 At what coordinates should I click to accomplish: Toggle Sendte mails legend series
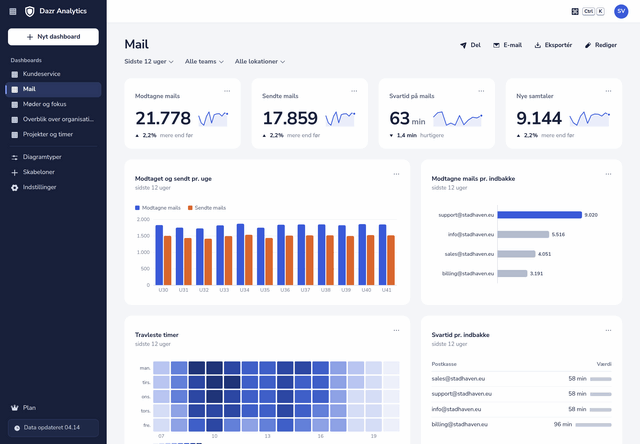coord(207,208)
